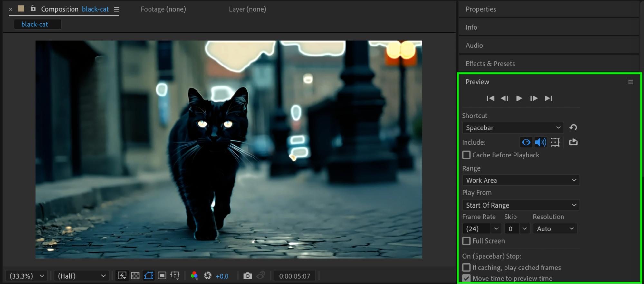Toggle mask and shape path visibility

coord(149,276)
